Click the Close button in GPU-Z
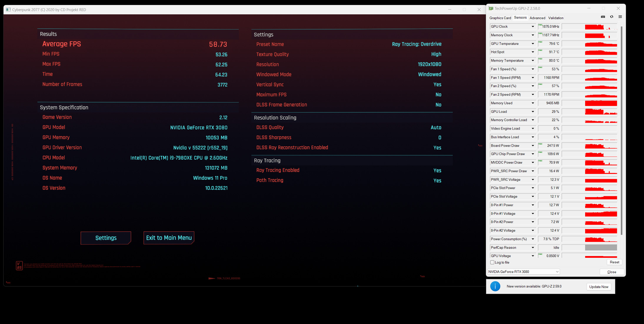The image size is (644, 324). [x=612, y=272]
